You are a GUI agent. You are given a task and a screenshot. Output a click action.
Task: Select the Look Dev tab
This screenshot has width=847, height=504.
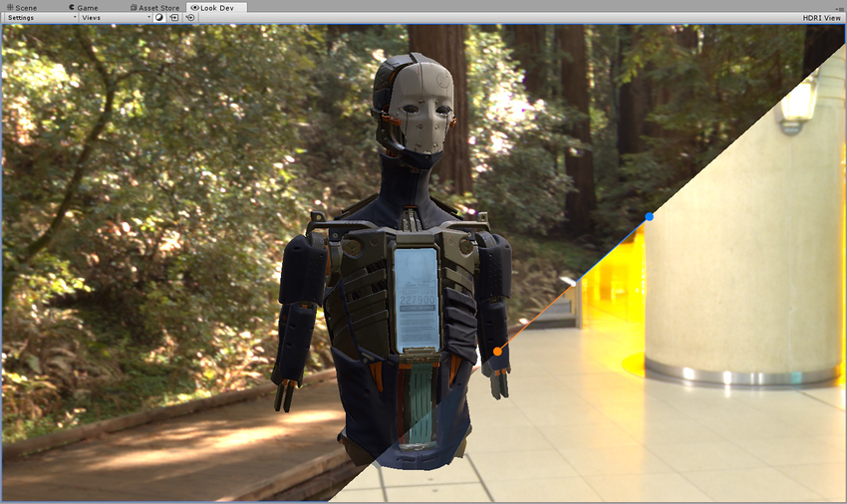pos(217,7)
